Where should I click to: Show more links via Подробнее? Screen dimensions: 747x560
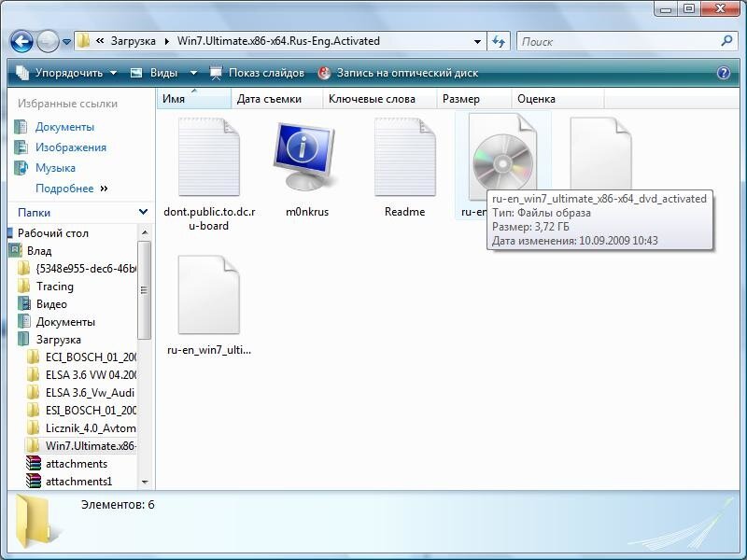pos(72,189)
